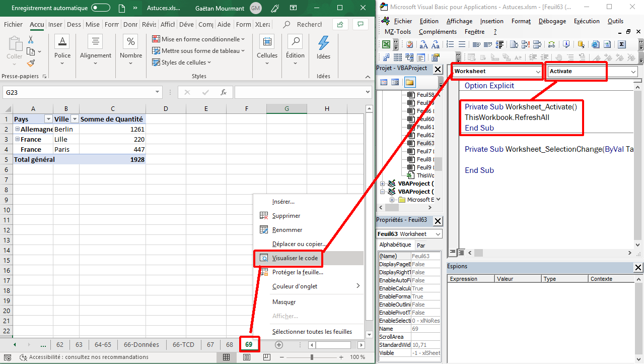The image size is (644, 364).
Task: Click the Cut scissors icon in Excel
Action: click(x=31, y=40)
